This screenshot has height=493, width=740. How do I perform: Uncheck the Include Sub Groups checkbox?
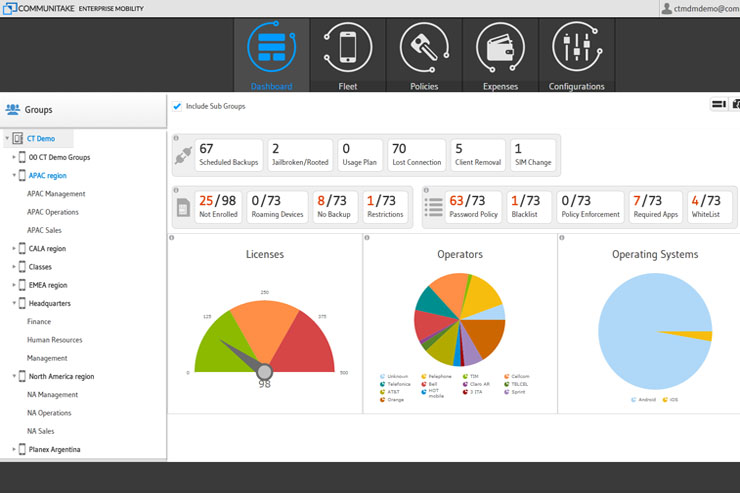point(177,106)
